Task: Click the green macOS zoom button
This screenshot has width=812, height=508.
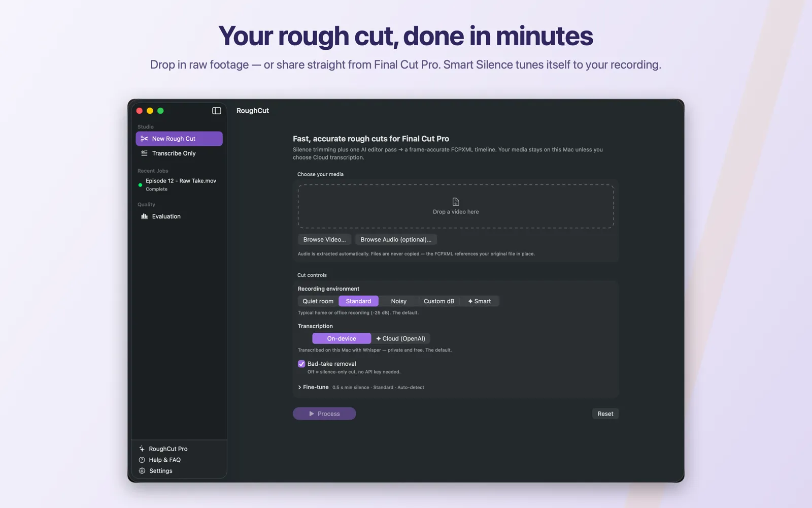Action: tap(160, 111)
